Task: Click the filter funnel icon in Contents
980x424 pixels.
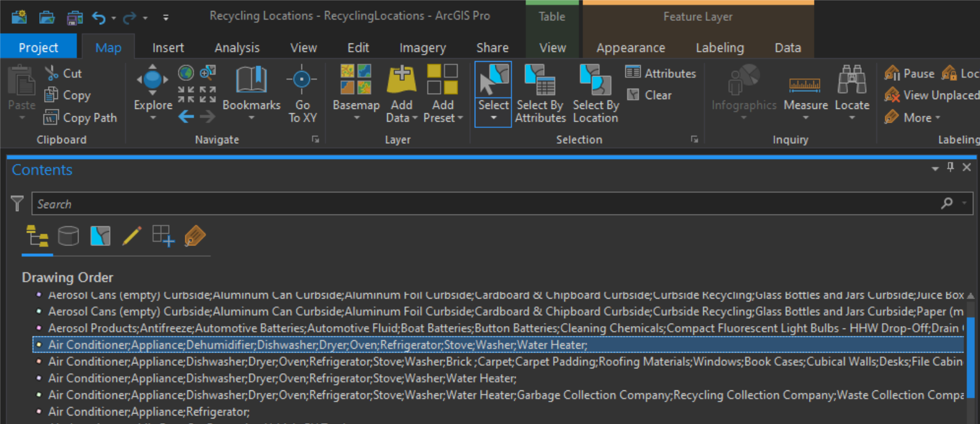Action: point(17,204)
